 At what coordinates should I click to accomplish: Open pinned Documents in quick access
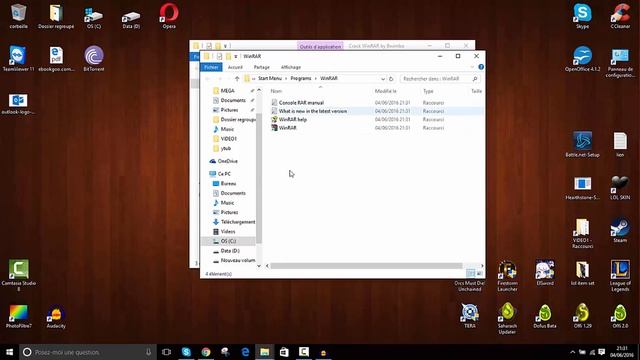(x=233, y=100)
